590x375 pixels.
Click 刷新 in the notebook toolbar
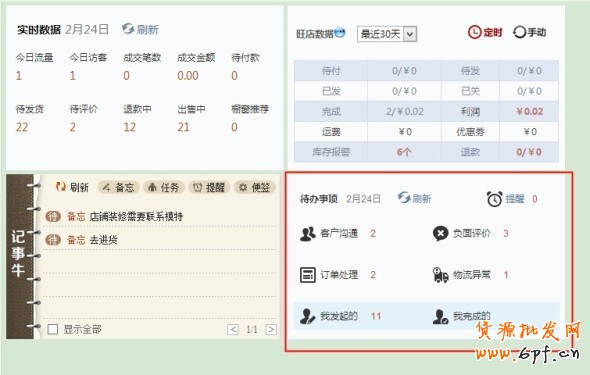point(79,187)
